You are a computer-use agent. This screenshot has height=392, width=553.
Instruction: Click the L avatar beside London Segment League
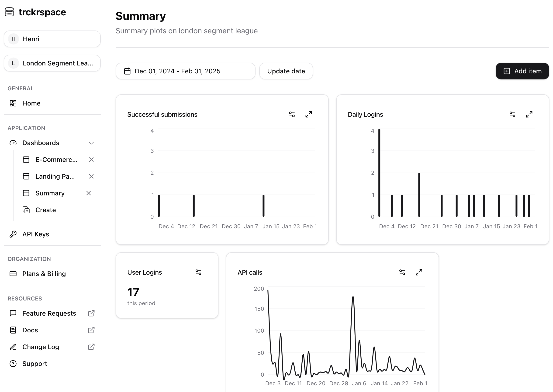click(x=14, y=63)
